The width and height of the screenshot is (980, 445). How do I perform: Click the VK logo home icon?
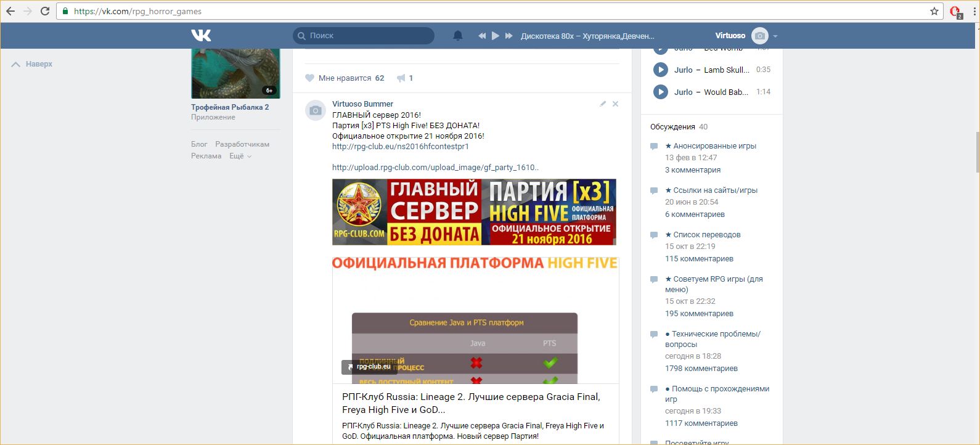(201, 36)
